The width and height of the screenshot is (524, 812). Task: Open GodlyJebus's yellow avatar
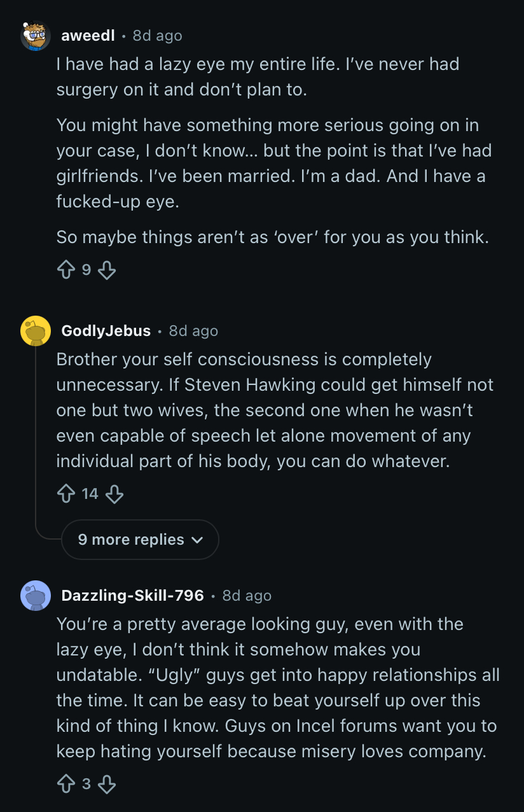[x=36, y=331]
